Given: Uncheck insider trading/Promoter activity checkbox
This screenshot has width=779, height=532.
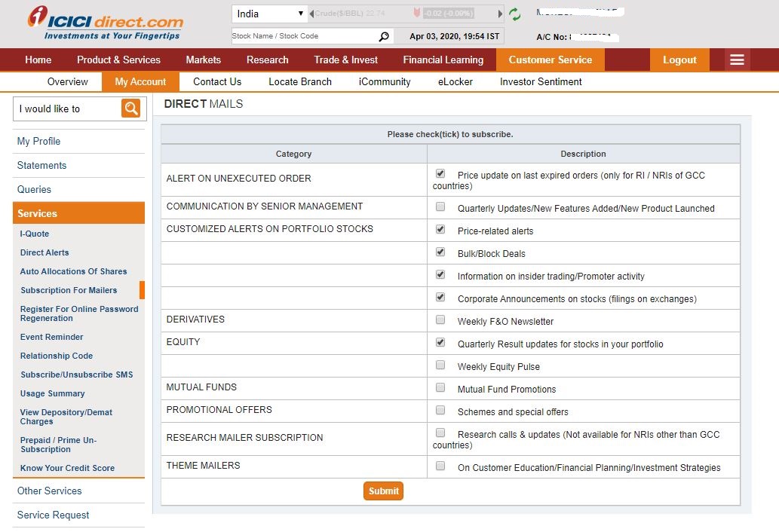Looking at the screenshot, I should tap(440, 274).
